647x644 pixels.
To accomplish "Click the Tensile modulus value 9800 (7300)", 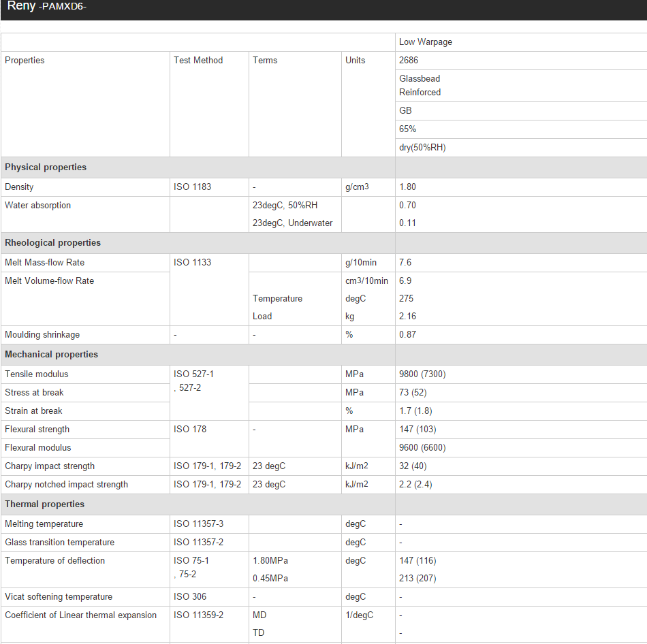I will (x=422, y=374).
